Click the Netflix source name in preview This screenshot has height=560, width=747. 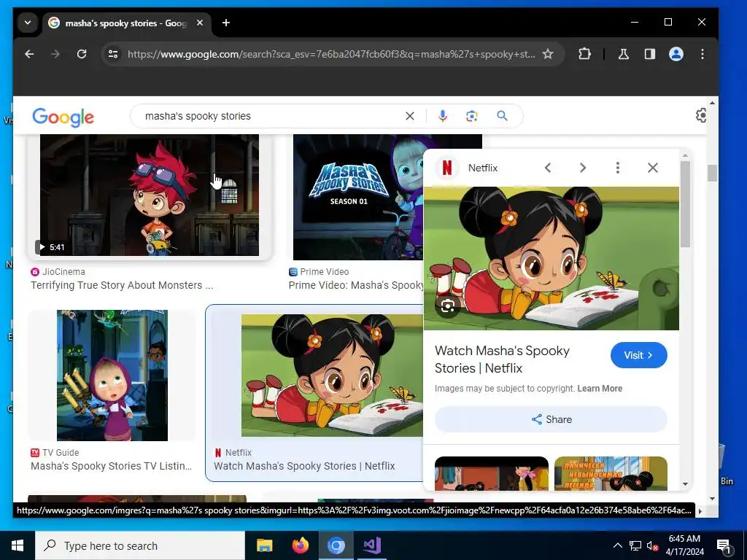483,168
